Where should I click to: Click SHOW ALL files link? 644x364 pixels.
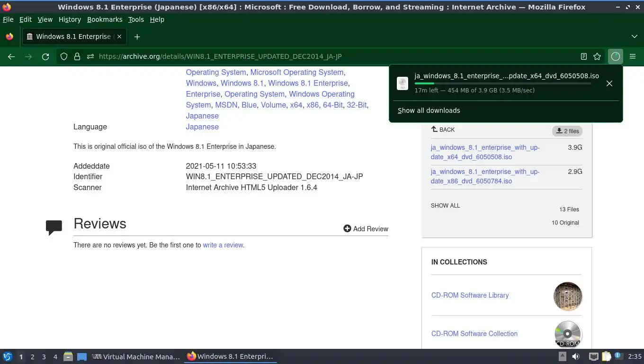(445, 206)
